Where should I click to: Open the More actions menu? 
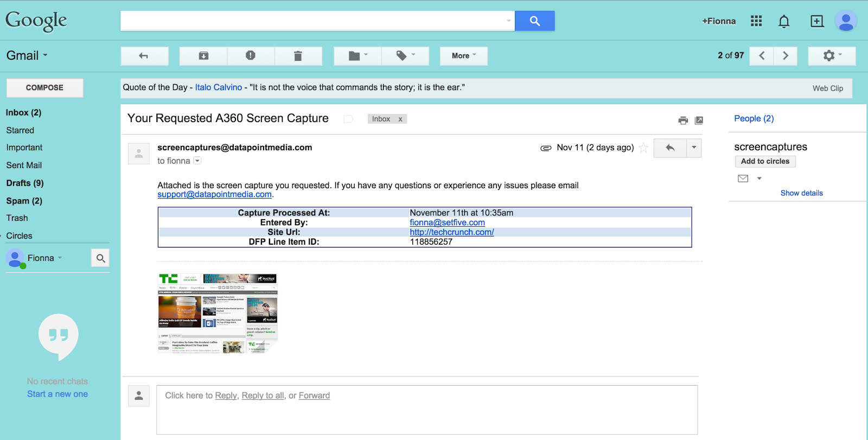pos(464,56)
